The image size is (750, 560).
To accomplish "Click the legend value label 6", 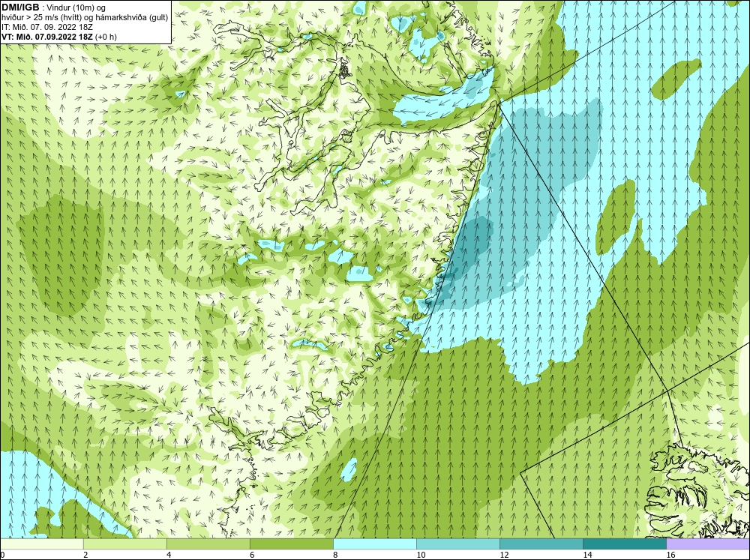I will click(x=252, y=555).
